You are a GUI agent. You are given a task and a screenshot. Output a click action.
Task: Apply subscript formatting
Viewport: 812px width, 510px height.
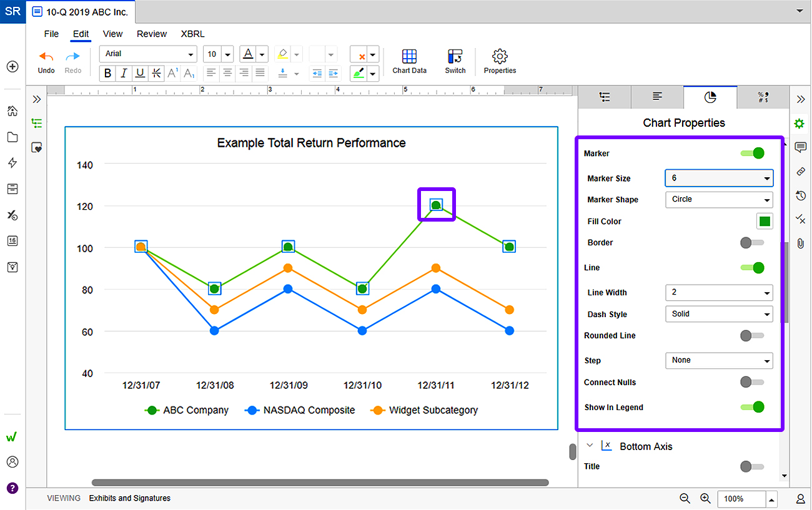click(x=189, y=74)
